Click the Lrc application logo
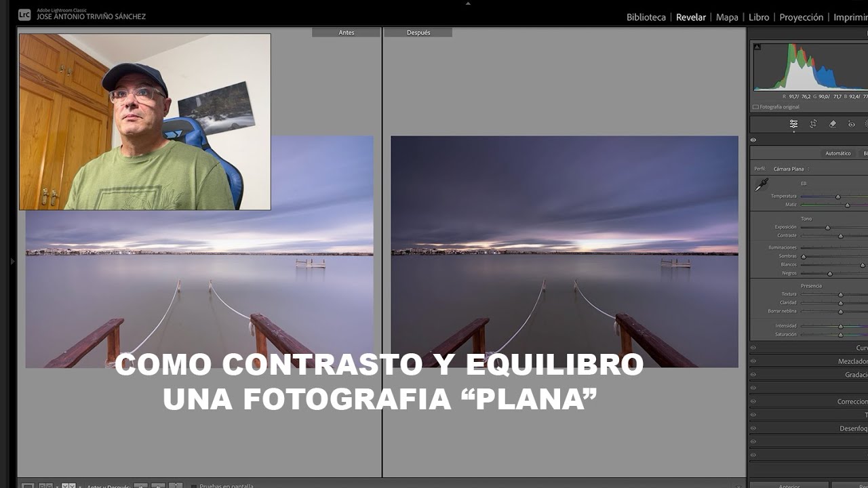The width and height of the screenshot is (868, 488). click(x=24, y=14)
